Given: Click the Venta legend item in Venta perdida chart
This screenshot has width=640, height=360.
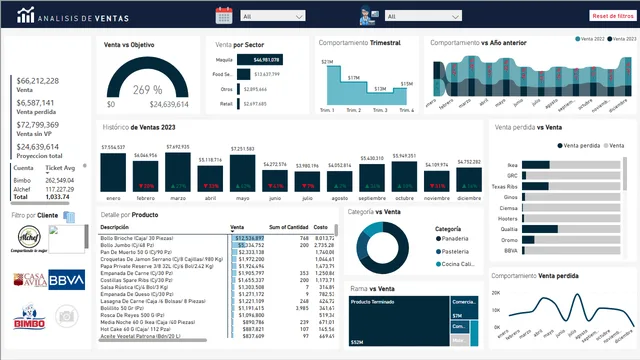Looking at the screenshot, I should point(614,145).
